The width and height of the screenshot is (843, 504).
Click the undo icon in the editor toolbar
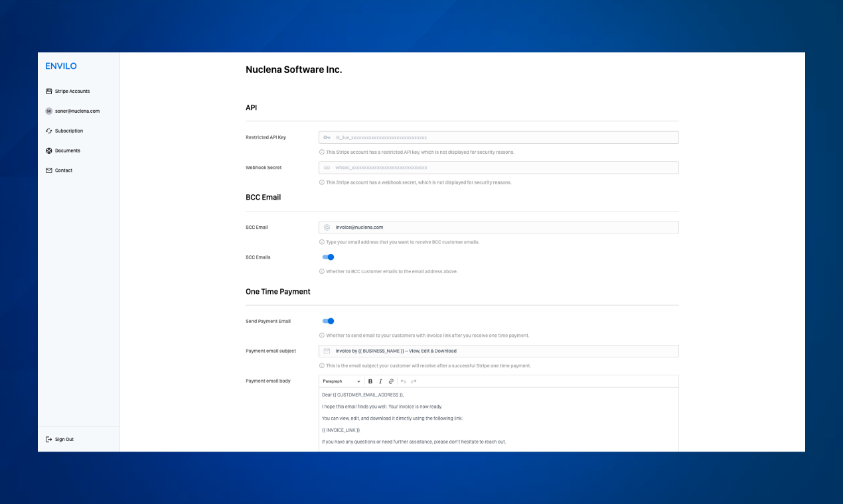tap(403, 381)
